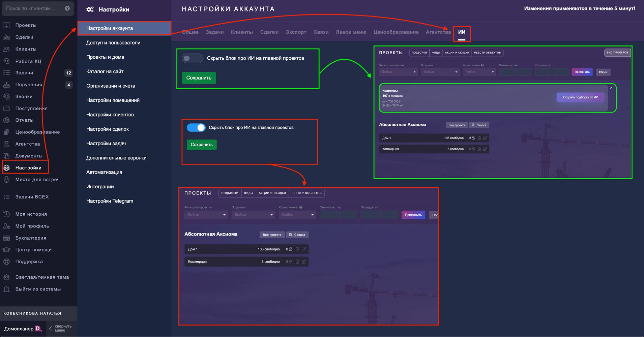644x337 pixels.
Task: Click the Calls phone icon in sidebar
Action: click(x=6, y=97)
